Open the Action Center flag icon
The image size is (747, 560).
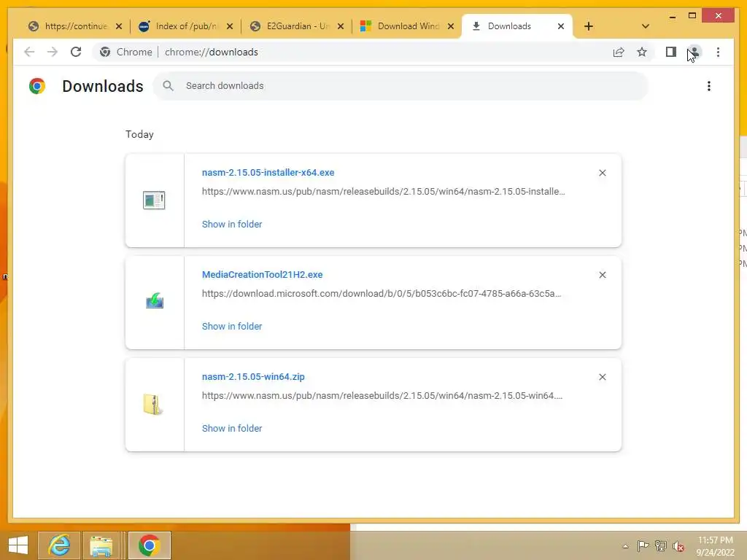[x=643, y=545]
